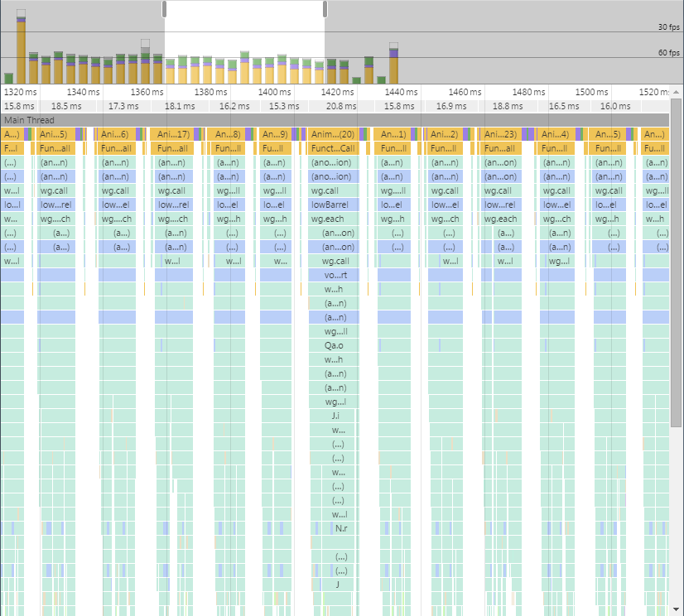Click an (ano...ion) anonymous function frame
Screen dimensions: 684x616
click(x=335, y=162)
